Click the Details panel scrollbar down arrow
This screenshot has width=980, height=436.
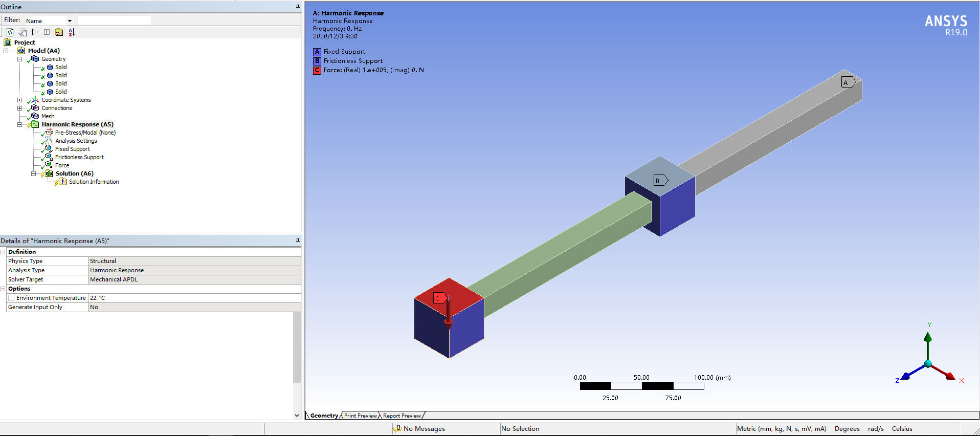tap(297, 416)
